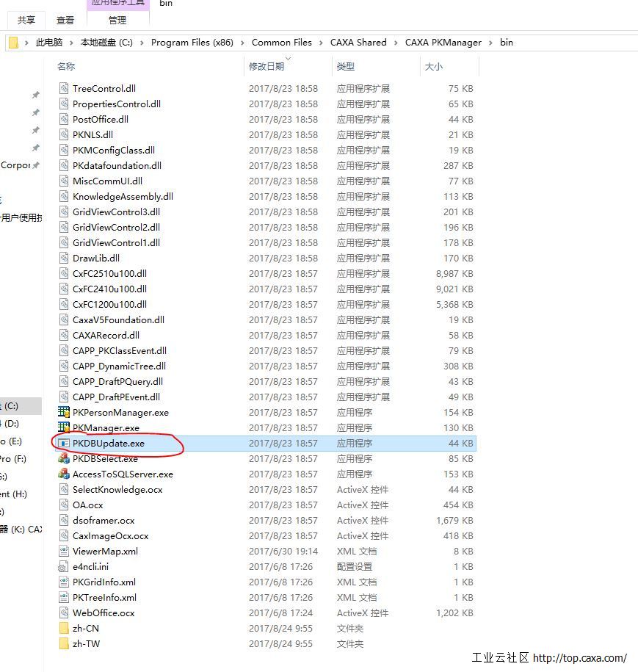Open the 查看 ribbon tab
Viewport: 638px width, 672px height.
65,21
